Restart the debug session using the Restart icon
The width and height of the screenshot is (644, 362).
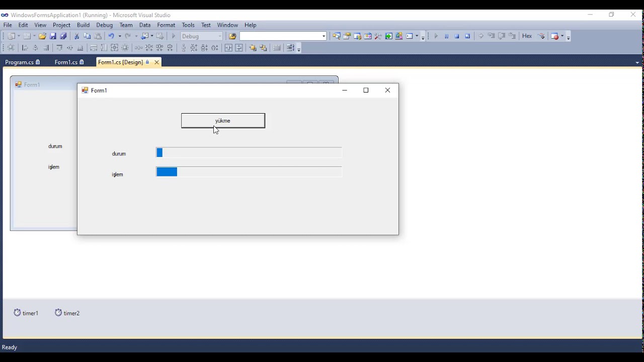467,36
